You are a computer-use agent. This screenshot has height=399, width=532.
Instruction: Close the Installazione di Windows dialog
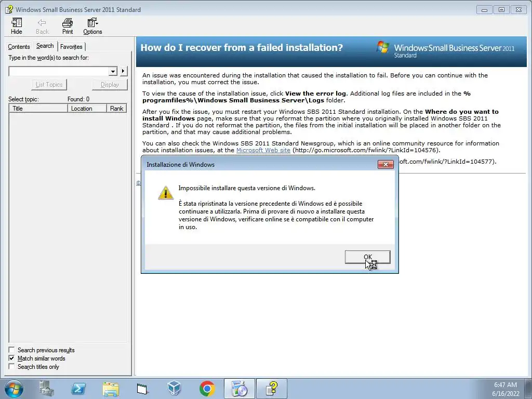[x=385, y=165]
